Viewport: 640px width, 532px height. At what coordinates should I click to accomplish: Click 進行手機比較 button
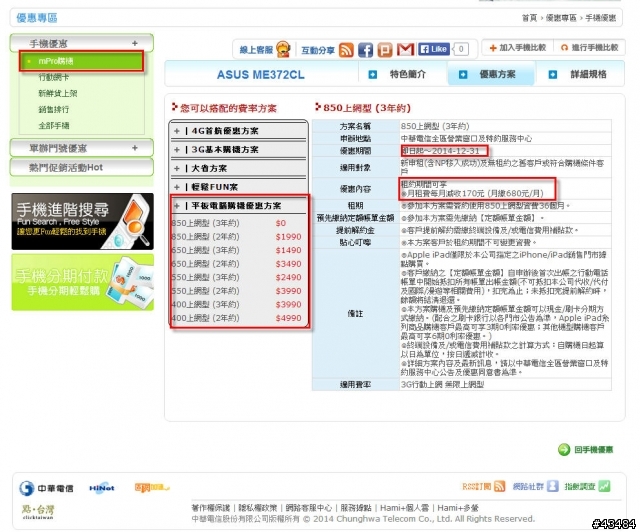pyautogui.click(x=590, y=48)
